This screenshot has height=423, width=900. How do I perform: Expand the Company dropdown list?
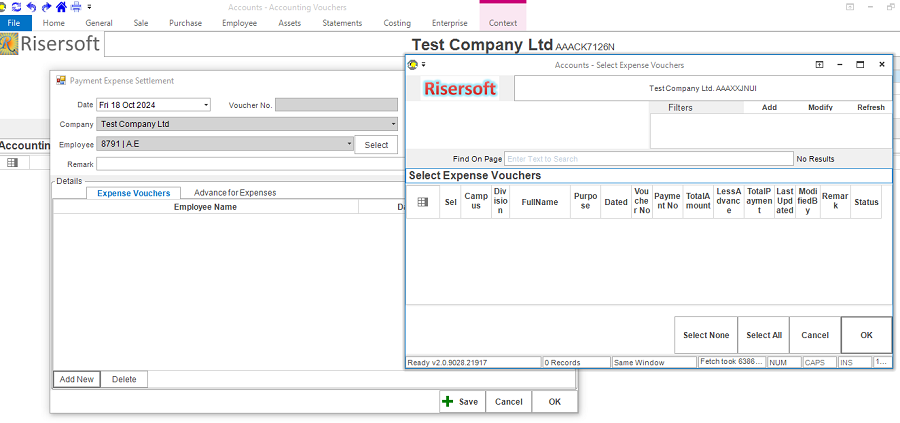coord(394,124)
